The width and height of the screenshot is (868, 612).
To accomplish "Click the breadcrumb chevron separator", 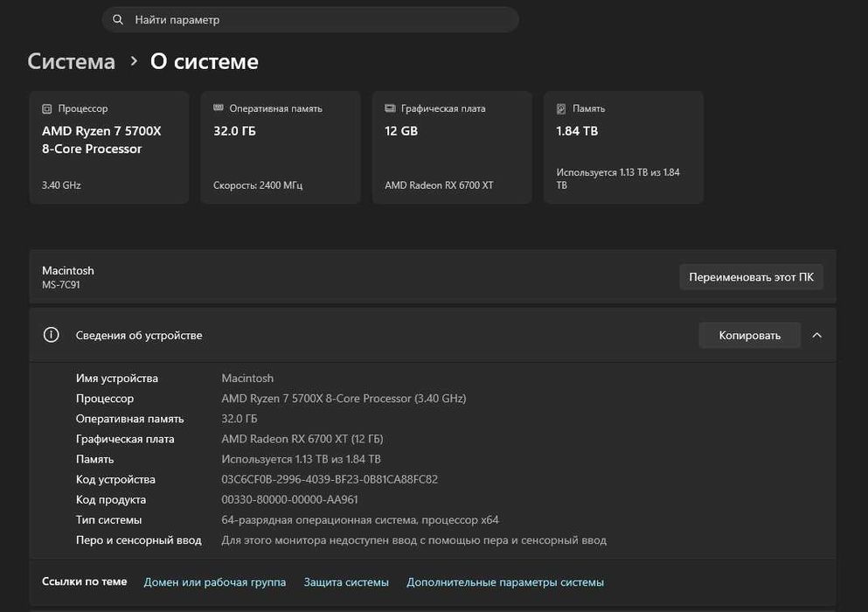I will coord(134,61).
